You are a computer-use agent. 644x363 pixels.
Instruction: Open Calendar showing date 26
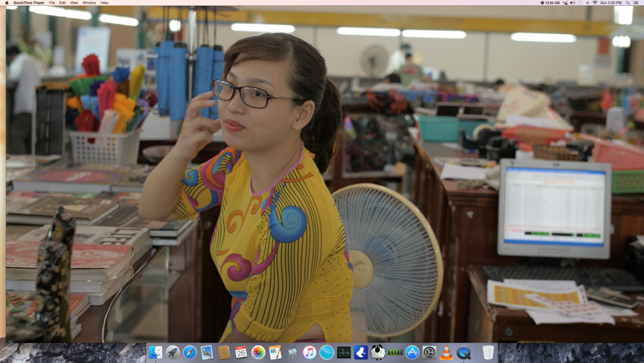pos(241,352)
